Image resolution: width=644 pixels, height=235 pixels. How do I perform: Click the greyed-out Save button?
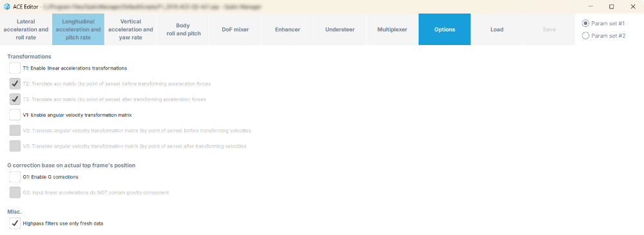pyautogui.click(x=549, y=29)
